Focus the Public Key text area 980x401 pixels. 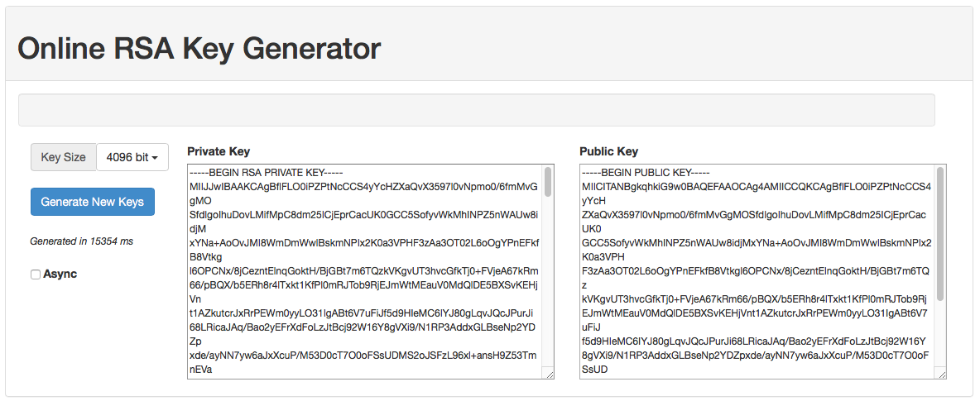(757, 273)
